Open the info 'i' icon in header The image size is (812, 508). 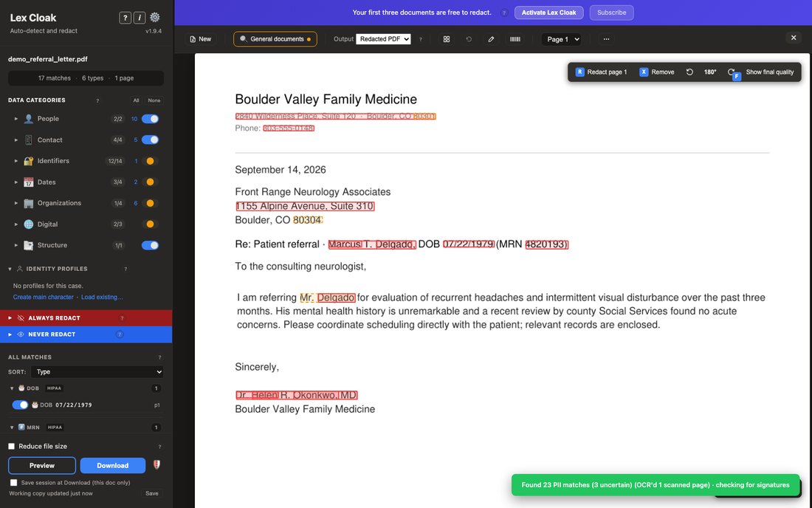140,18
